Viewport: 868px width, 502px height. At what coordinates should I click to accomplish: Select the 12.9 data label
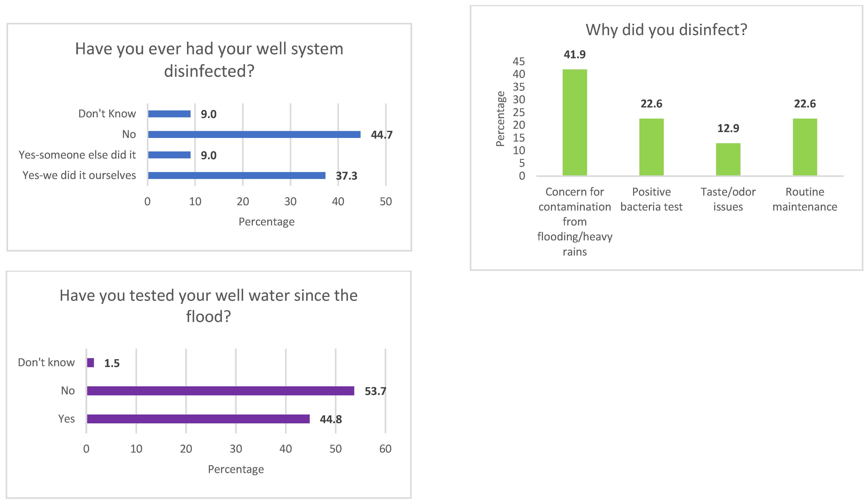click(x=728, y=128)
